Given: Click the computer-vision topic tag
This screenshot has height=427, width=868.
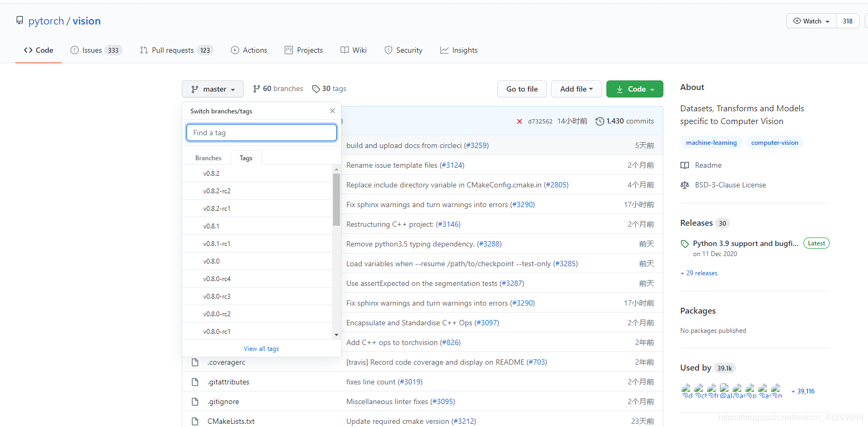Looking at the screenshot, I should pos(775,143).
